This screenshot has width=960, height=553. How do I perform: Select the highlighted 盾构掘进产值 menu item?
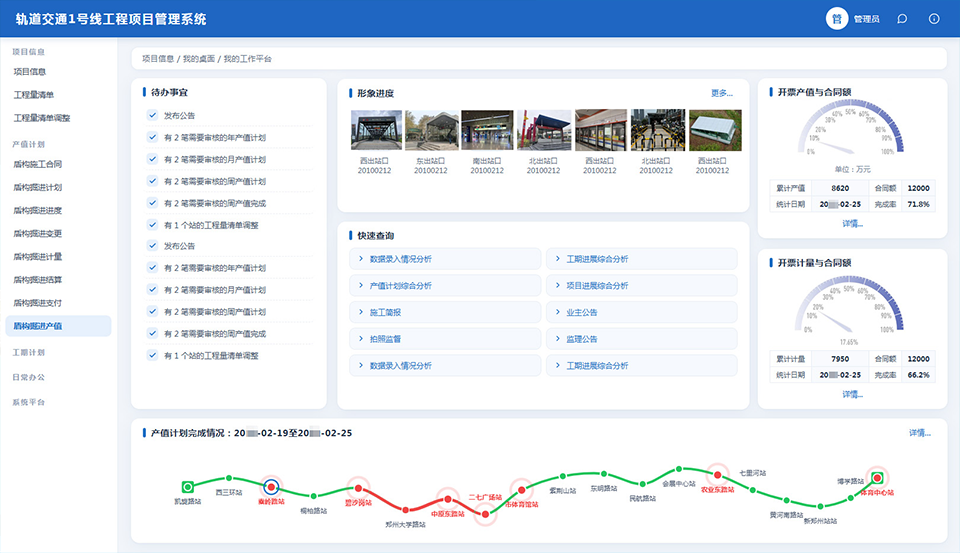click(x=58, y=326)
